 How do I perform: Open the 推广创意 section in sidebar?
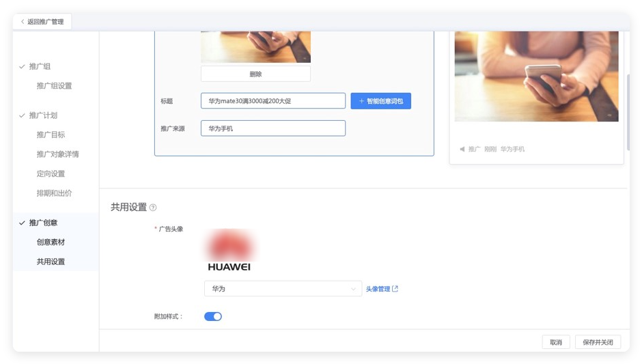(43, 223)
